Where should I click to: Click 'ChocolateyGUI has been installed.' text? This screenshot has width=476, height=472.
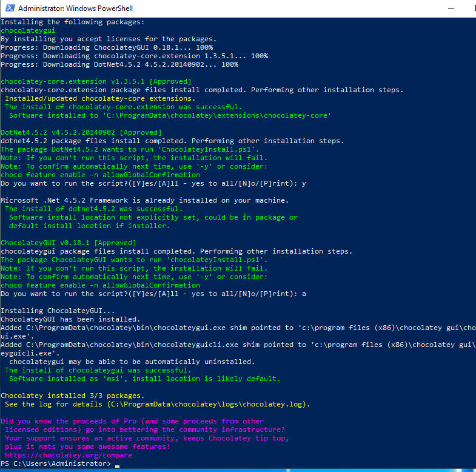[x=70, y=319]
